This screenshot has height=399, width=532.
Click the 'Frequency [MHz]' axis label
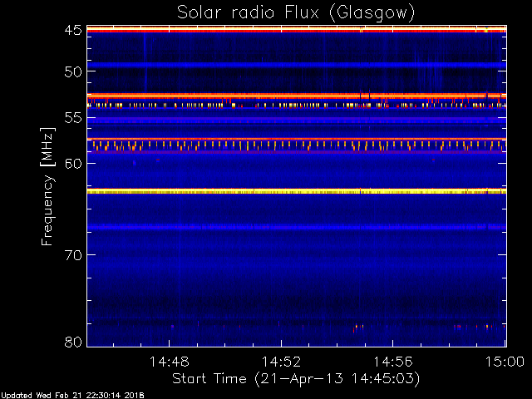point(47,186)
